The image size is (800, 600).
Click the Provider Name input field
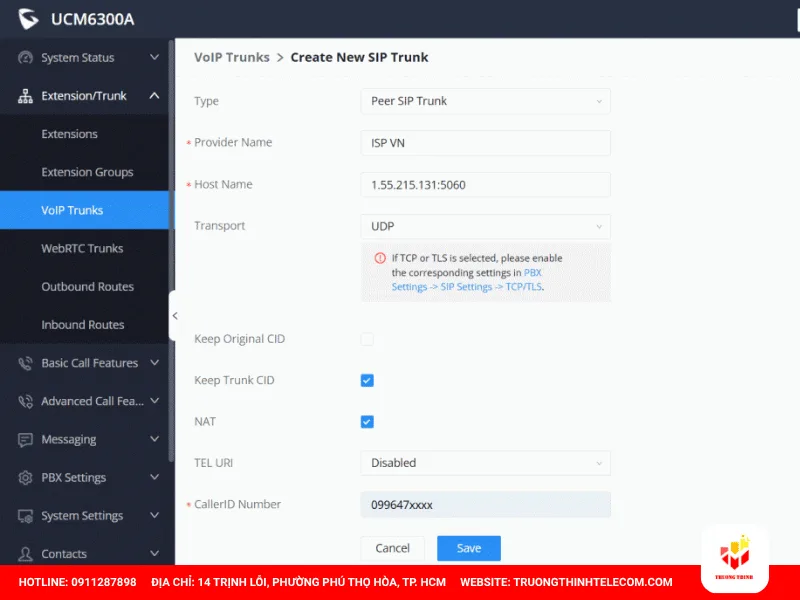(485, 143)
